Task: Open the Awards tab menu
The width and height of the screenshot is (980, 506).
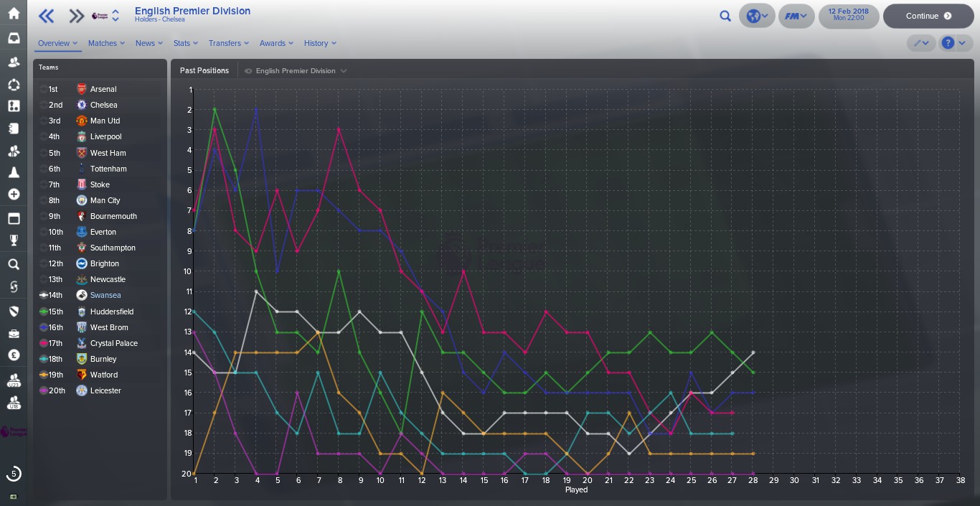Action: pos(276,43)
